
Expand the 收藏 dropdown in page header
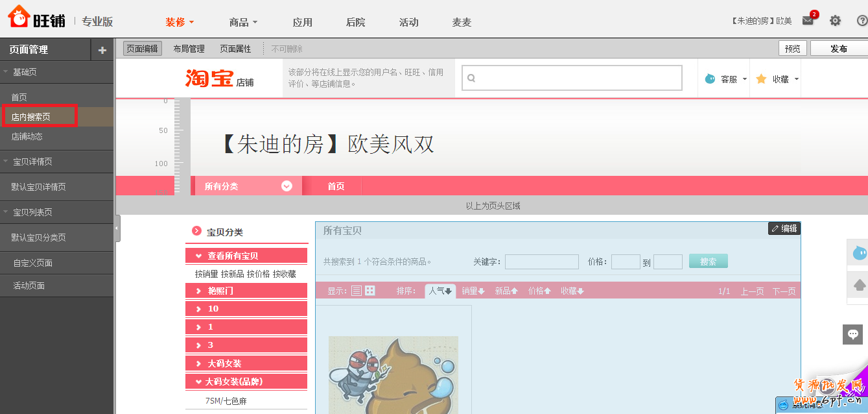click(x=797, y=79)
